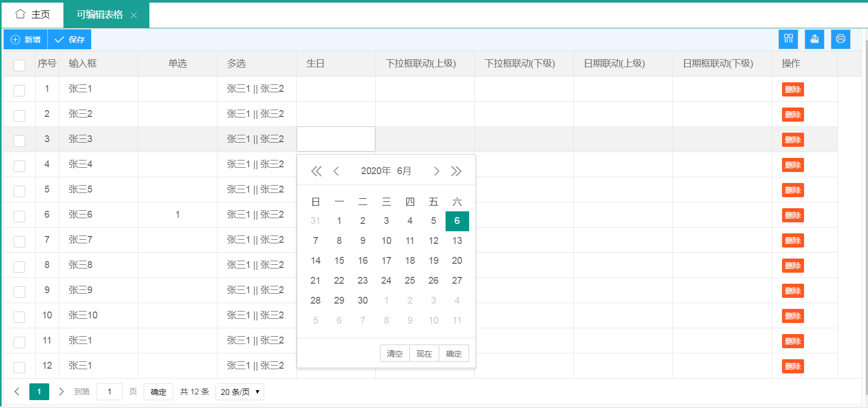This screenshot has height=408, width=868.
Task: Click the page number input field
Action: click(x=110, y=392)
